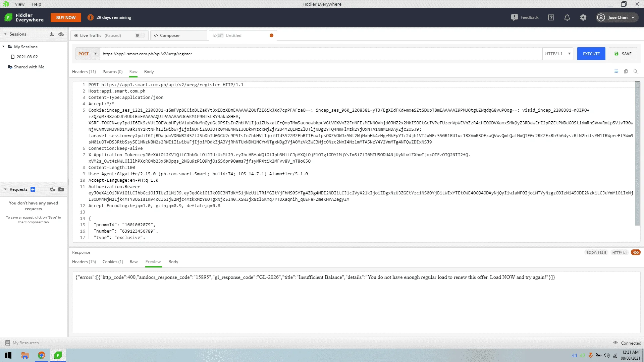This screenshot has width=644, height=362.
Task: Click the request/response pane splitter handle
Action: click(356, 247)
